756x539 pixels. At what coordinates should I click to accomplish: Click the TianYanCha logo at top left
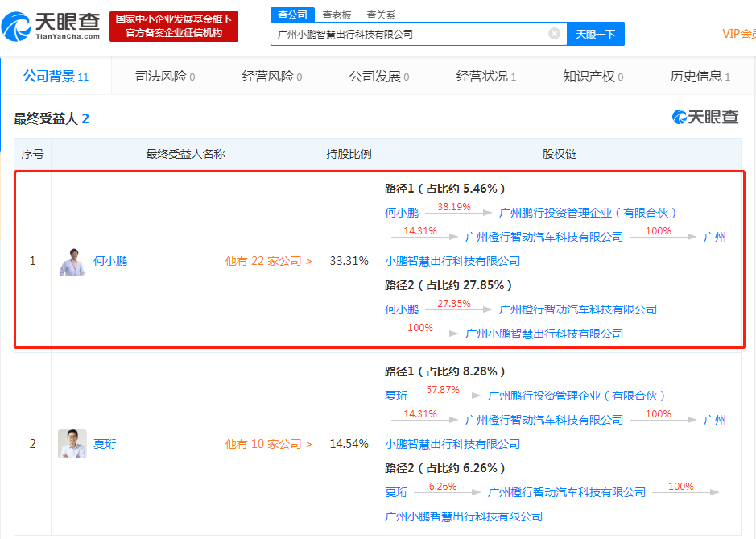pos(51,27)
